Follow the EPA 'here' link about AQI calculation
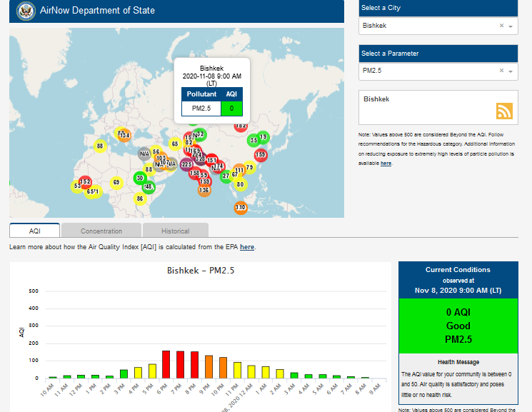532x412 pixels. point(246,247)
